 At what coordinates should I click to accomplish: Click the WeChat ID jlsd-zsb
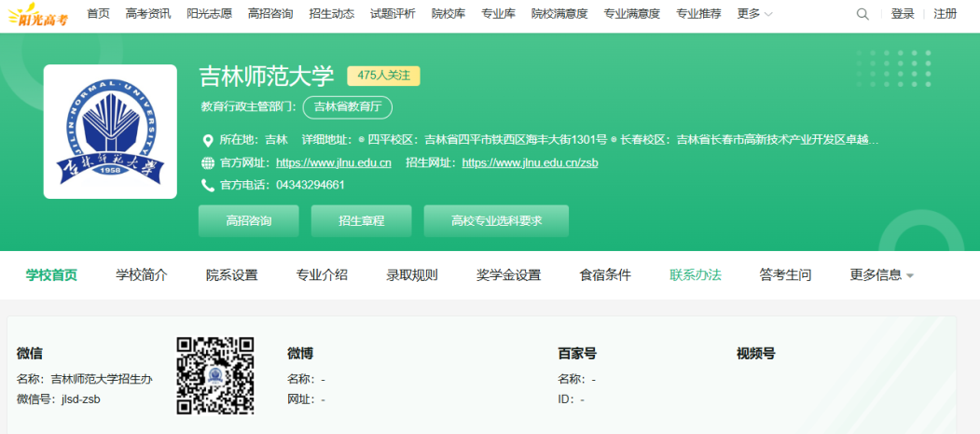coord(81,399)
